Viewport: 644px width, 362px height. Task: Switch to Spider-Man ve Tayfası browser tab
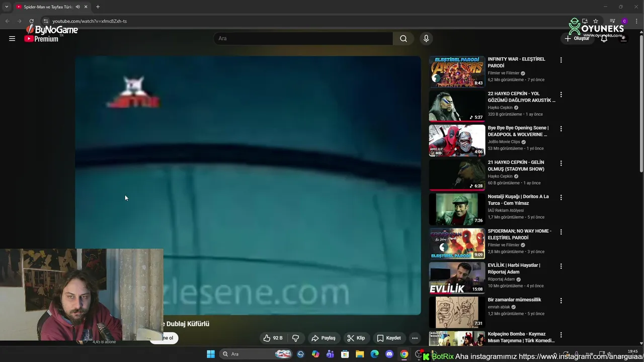[48, 7]
